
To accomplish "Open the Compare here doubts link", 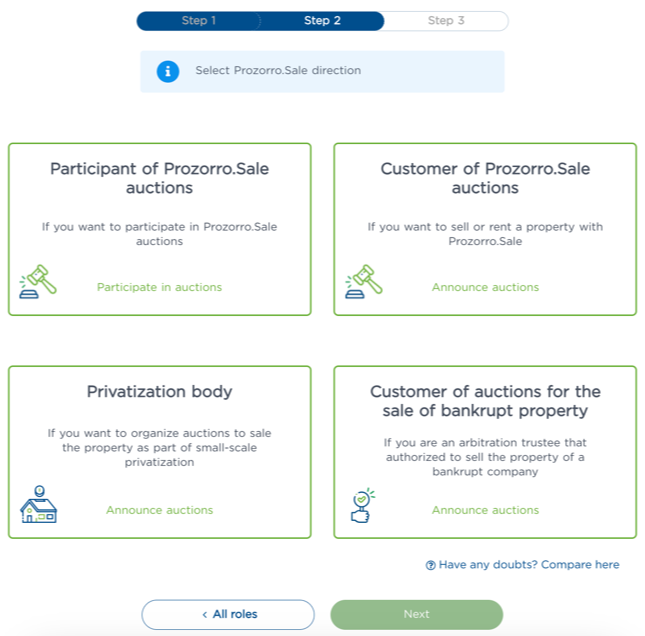I will pos(529,565).
